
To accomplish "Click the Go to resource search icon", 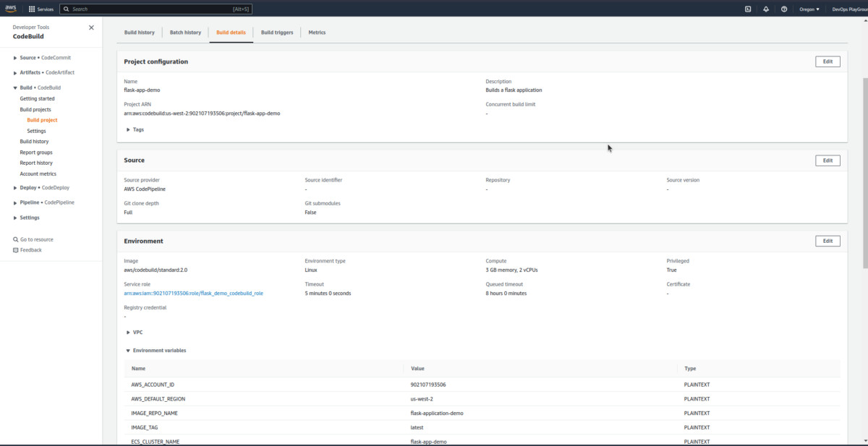I will coord(16,239).
